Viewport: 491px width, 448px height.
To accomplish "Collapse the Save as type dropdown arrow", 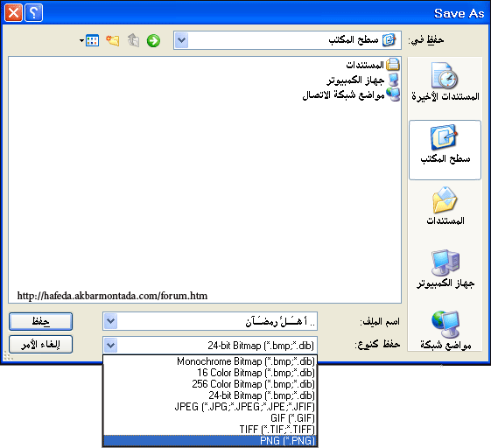I will click(110, 346).
